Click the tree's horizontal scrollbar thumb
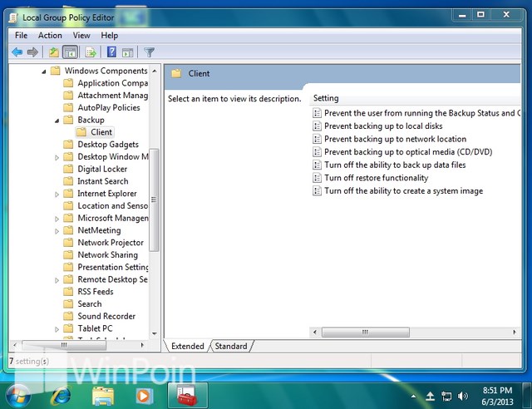Screen dimensions: 532x409 [64, 345]
